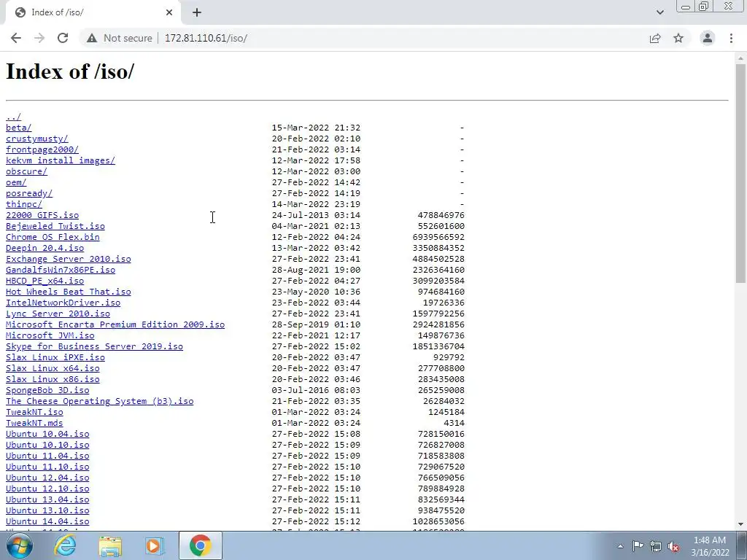Reload the current page
Viewport: 747px width, 560px height.
point(63,38)
